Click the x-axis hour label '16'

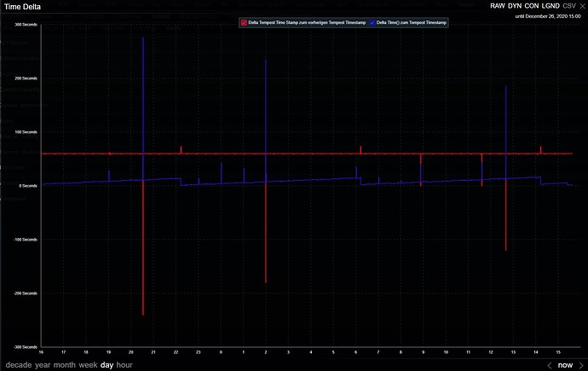coord(41,352)
